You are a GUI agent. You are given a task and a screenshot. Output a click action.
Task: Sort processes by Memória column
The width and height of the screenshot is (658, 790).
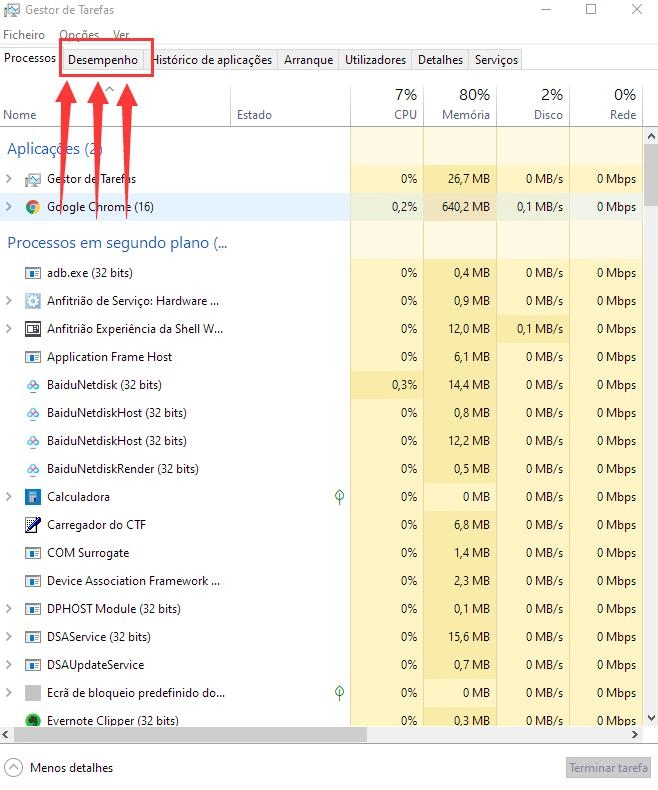point(460,106)
